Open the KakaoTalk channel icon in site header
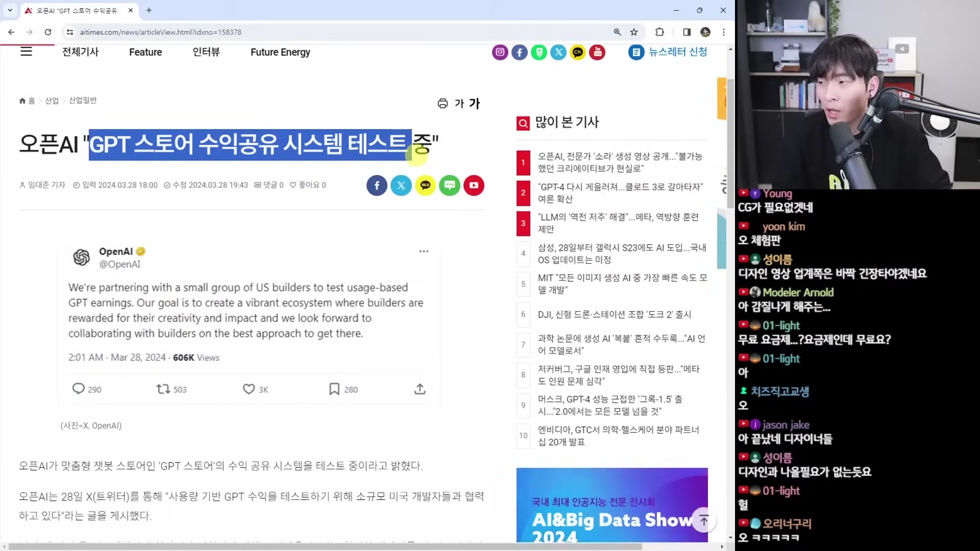Image resolution: width=980 pixels, height=551 pixels. (x=577, y=52)
